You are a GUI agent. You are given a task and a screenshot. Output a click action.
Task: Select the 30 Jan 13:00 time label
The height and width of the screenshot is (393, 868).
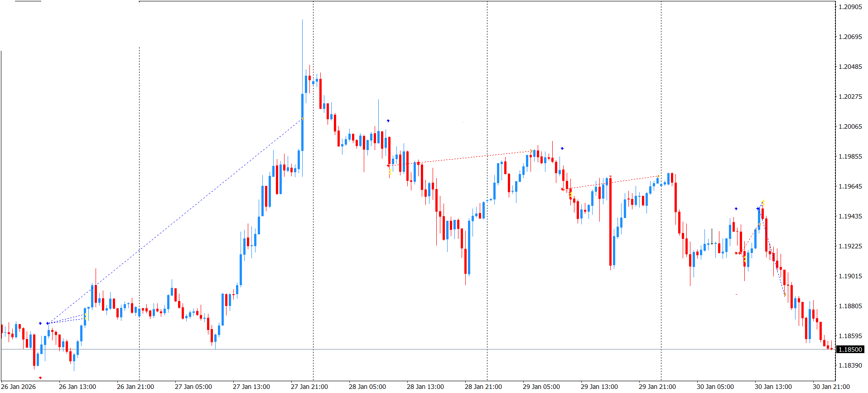click(x=773, y=387)
